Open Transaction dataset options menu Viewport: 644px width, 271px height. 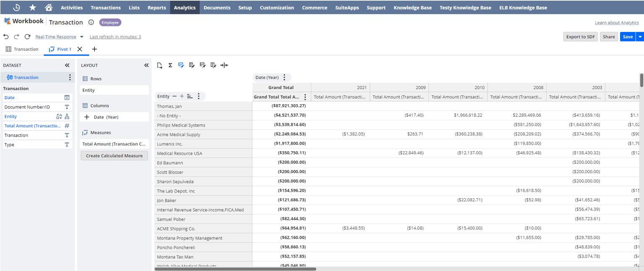tap(70, 77)
